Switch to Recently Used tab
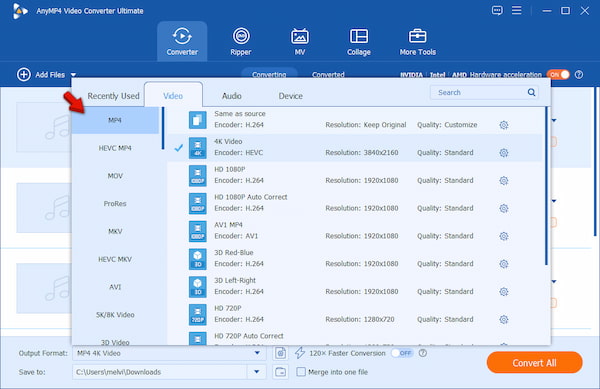Viewport: 600px width, 389px height. (113, 96)
